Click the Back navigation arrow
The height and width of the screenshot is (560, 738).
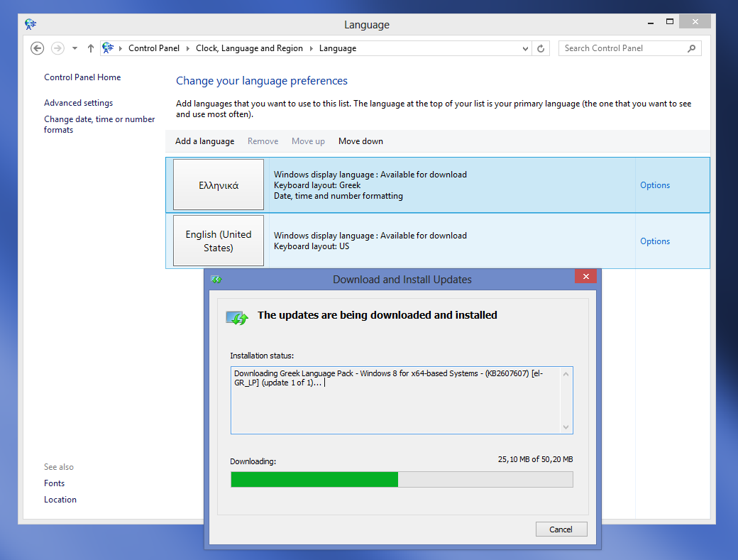coord(37,48)
